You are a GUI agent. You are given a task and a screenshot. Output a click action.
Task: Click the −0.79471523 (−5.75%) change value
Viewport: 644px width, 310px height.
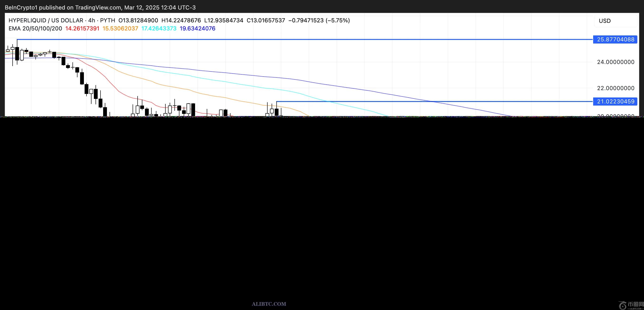(319, 20)
